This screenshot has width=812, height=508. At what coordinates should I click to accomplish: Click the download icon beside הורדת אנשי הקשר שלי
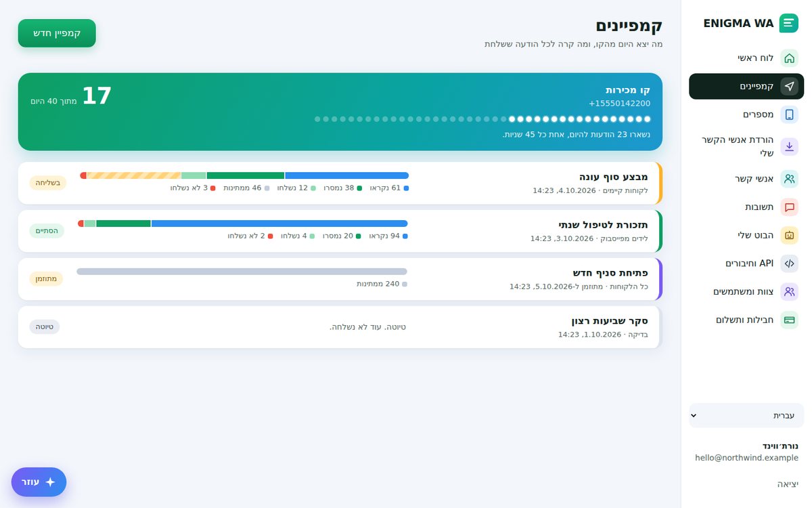tap(789, 146)
